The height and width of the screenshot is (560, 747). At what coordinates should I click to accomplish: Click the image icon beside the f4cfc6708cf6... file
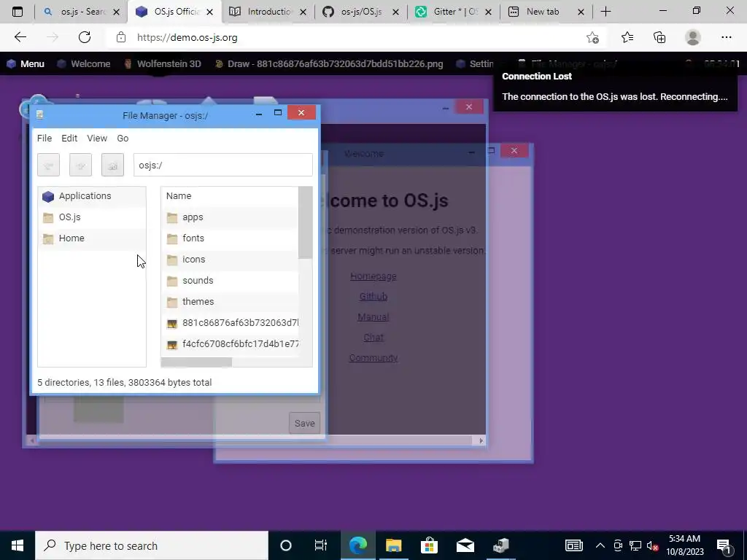pyautogui.click(x=172, y=345)
